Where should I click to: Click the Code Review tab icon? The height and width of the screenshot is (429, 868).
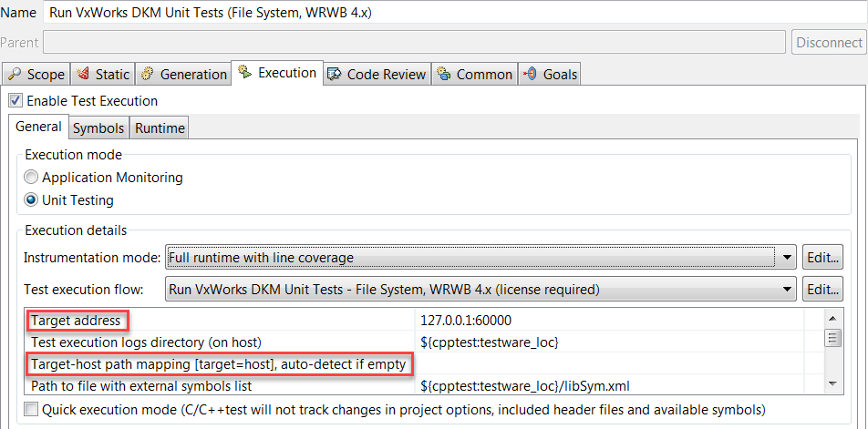[334, 74]
